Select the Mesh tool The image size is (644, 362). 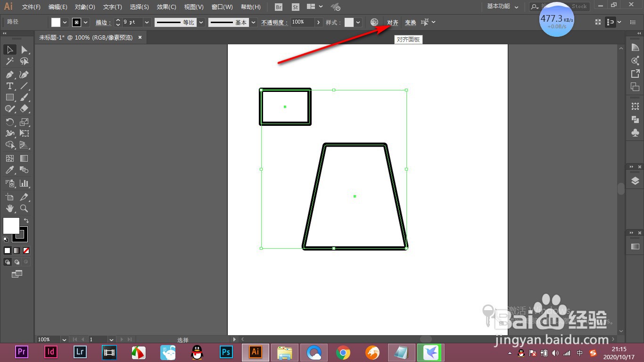click(10, 158)
